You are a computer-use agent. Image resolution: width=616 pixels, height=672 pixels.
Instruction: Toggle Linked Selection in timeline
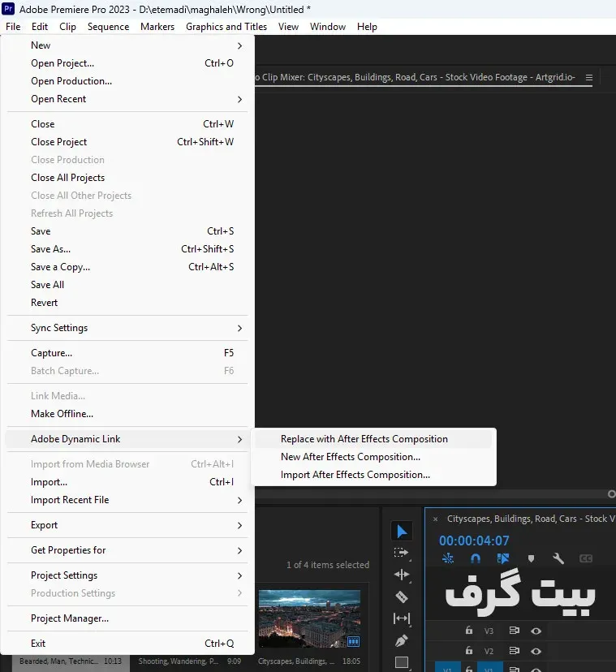(502, 558)
